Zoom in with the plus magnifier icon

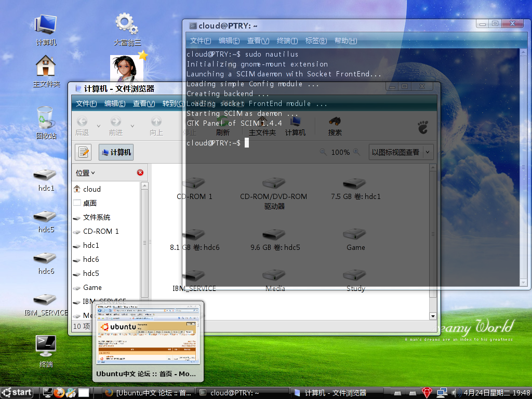coord(356,152)
